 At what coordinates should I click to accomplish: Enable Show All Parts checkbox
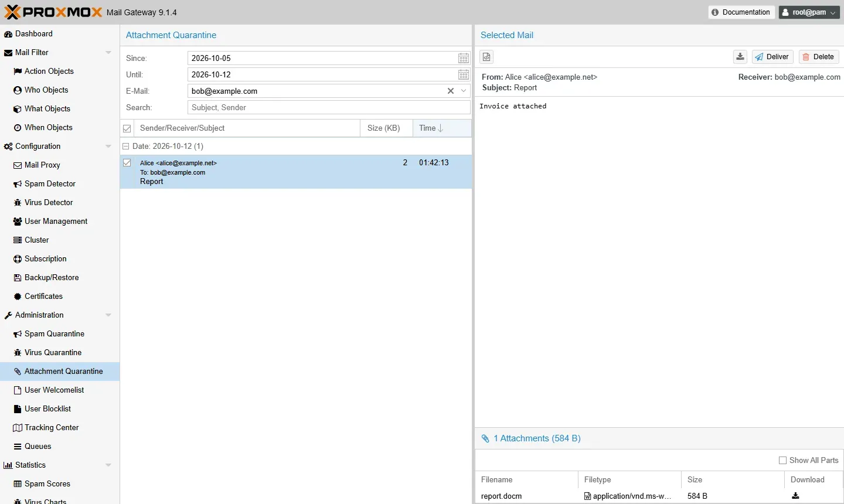[x=782, y=460]
